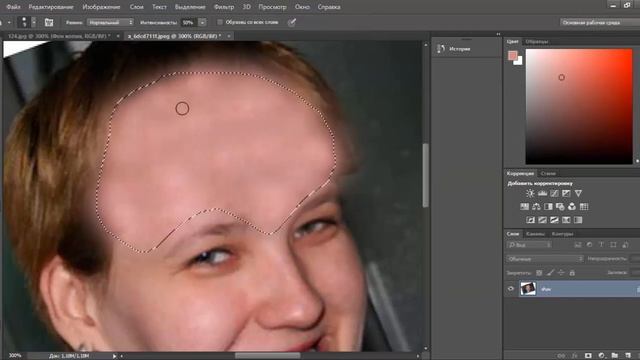Open the brush panel toggle in options bar
640x360 pixels.
pyautogui.click(x=49, y=22)
